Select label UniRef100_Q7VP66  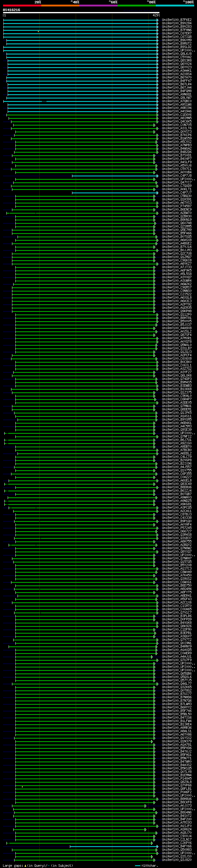tap(177, 785)
